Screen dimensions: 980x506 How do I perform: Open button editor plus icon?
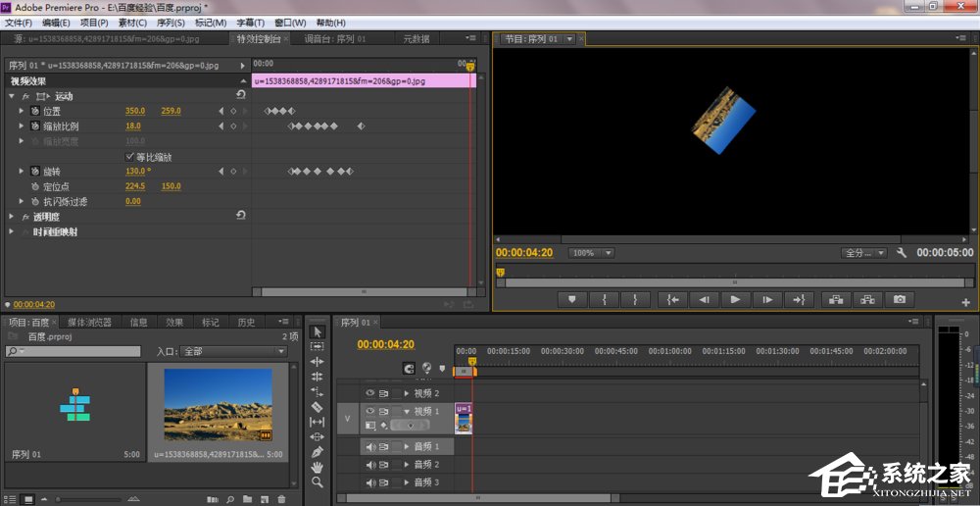(966, 302)
